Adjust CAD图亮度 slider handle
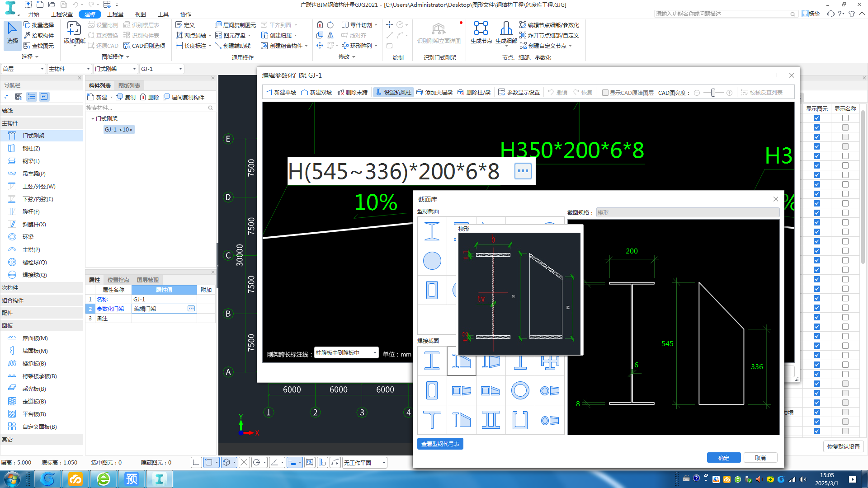868x488 pixels. [x=713, y=93]
